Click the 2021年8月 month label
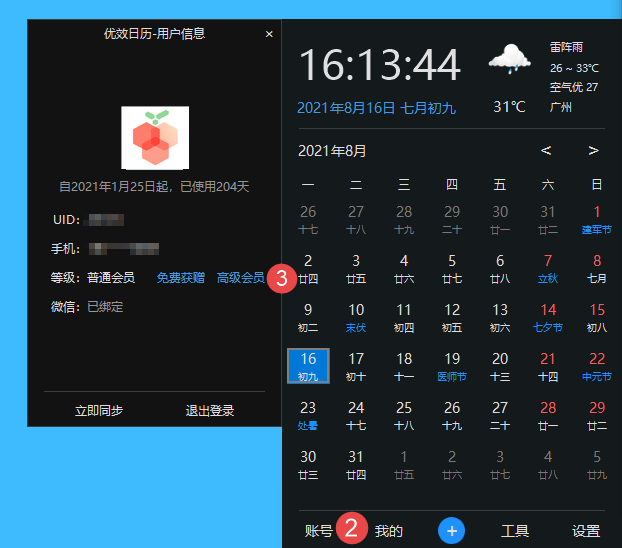The height and width of the screenshot is (548, 622). tap(332, 151)
